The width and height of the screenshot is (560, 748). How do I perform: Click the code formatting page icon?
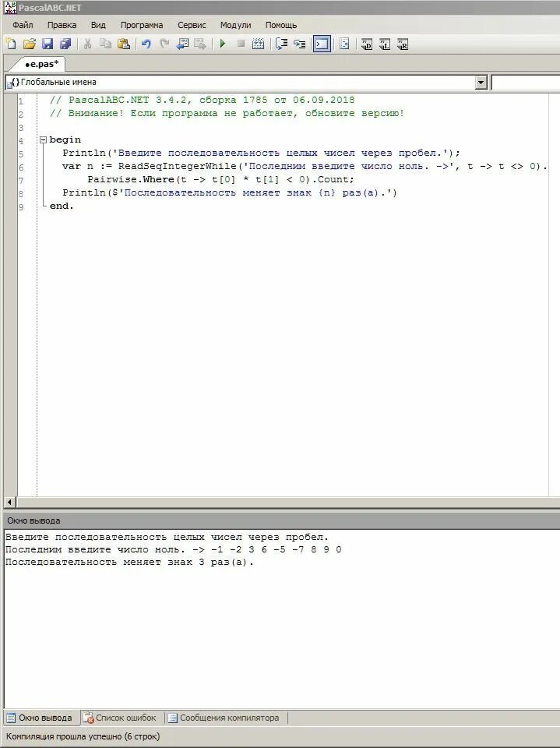click(344, 44)
